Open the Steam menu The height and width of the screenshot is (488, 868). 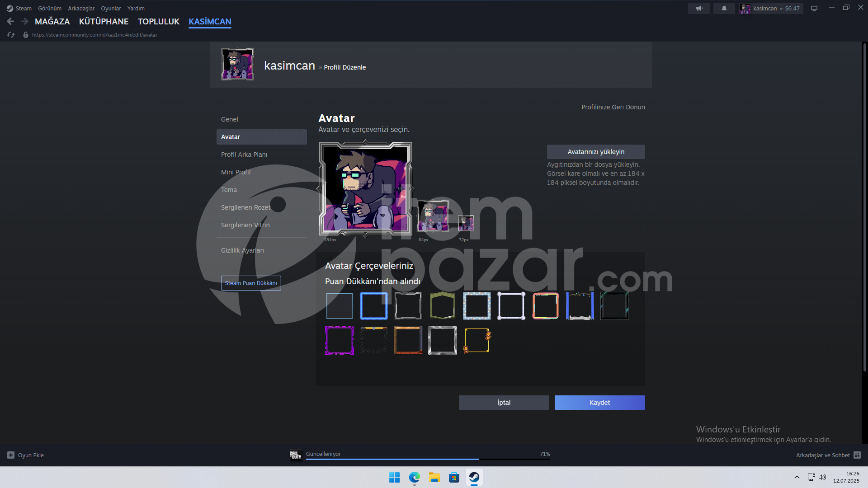coord(24,9)
